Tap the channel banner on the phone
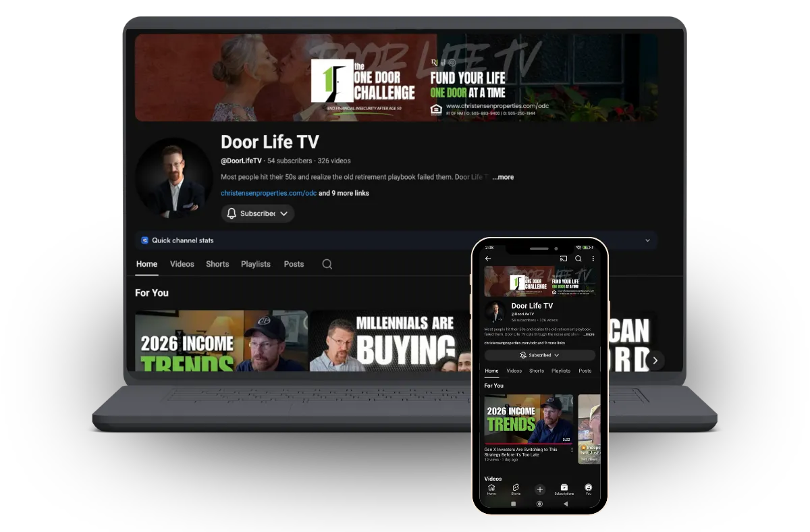The image size is (810, 532). [540, 281]
